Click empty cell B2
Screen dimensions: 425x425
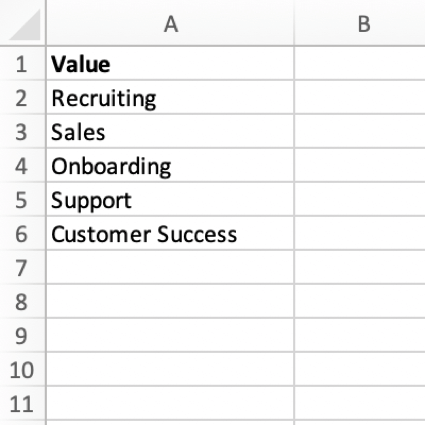click(x=360, y=97)
